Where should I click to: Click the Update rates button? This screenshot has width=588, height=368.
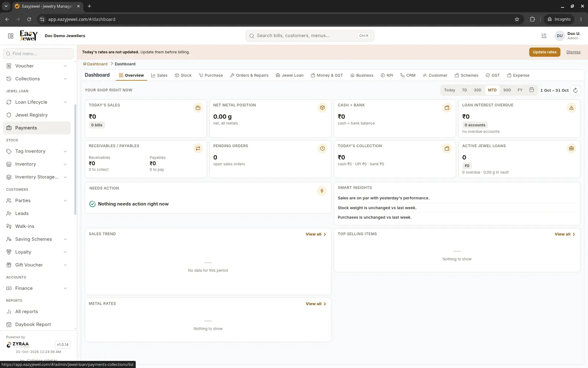pos(545,52)
